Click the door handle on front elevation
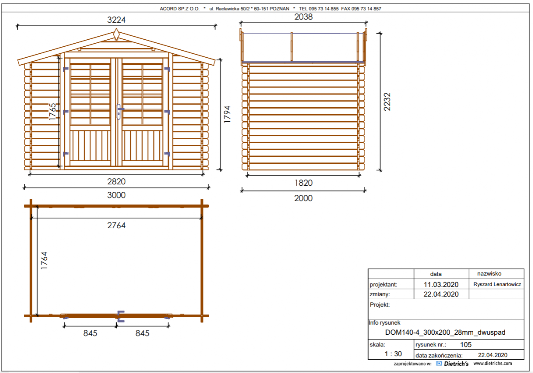This screenshot has width=533, height=373. tap(120, 111)
